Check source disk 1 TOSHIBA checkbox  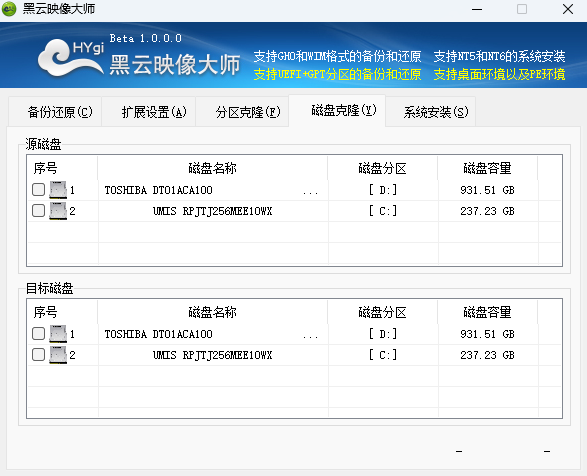point(38,190)
